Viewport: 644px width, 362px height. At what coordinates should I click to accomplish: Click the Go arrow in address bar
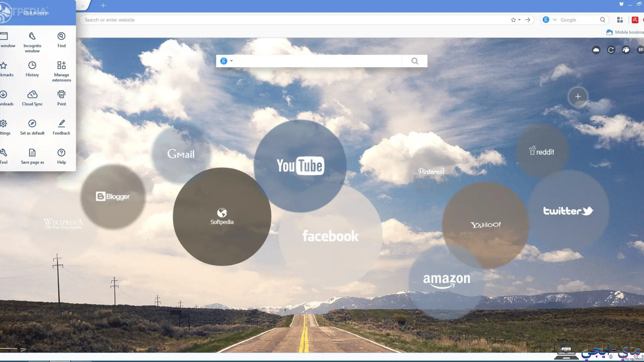[528, 20]
